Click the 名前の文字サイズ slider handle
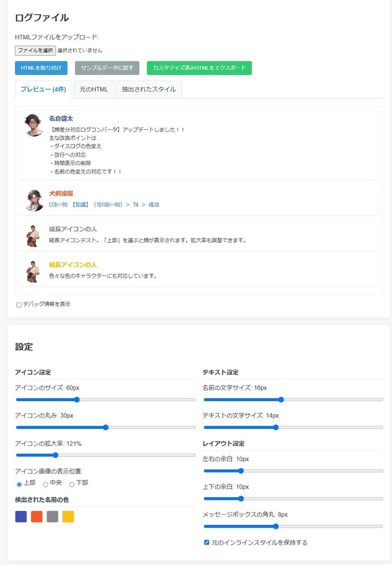392x565 pixels. 281,399
